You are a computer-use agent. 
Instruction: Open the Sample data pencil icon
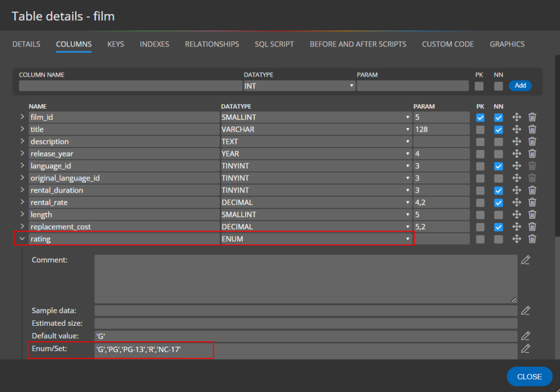coord(526,311)
